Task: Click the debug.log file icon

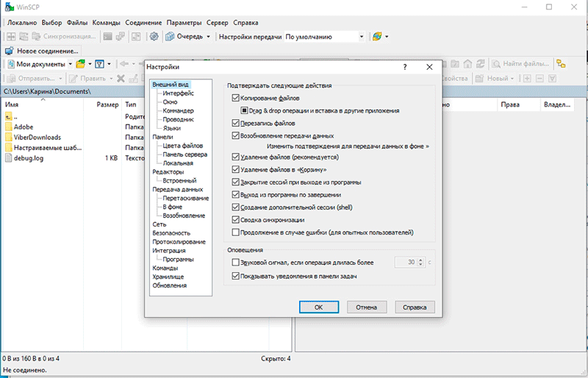Action: pos(9,158)
